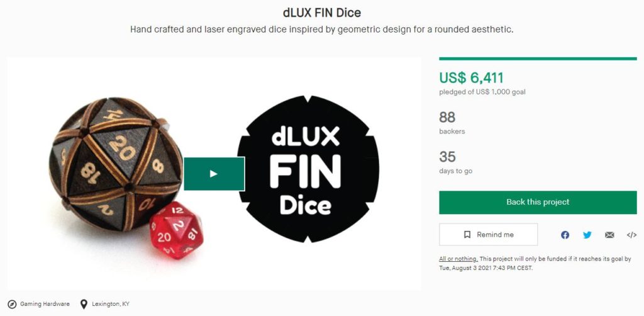Click the compass icon beside Gaming Hardware
Image resolution: width=644 pixels, height=316 pixels.
click(x=13, y=305)
